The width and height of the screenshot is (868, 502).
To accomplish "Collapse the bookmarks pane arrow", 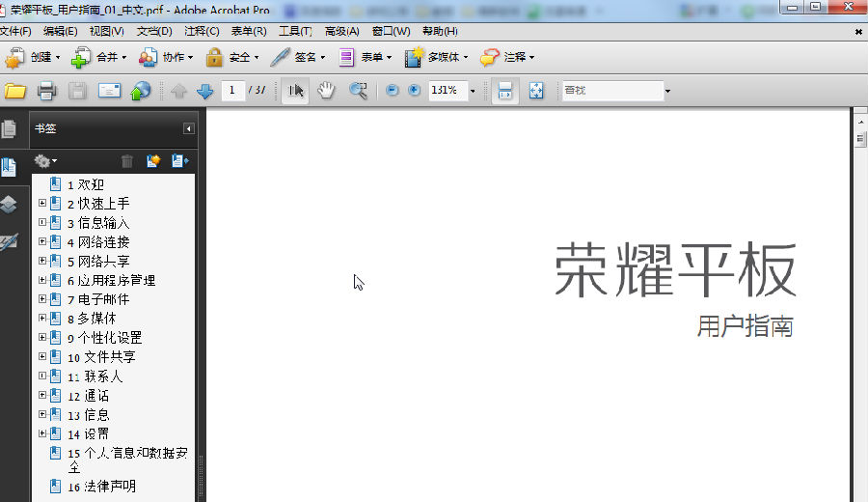I will pos(188,128).
